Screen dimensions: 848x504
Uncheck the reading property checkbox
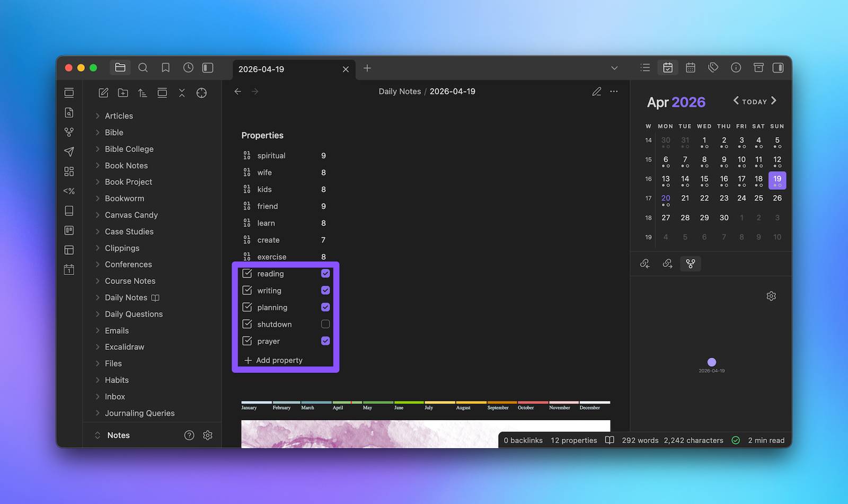pyautogui.click(x=325, y=273)
